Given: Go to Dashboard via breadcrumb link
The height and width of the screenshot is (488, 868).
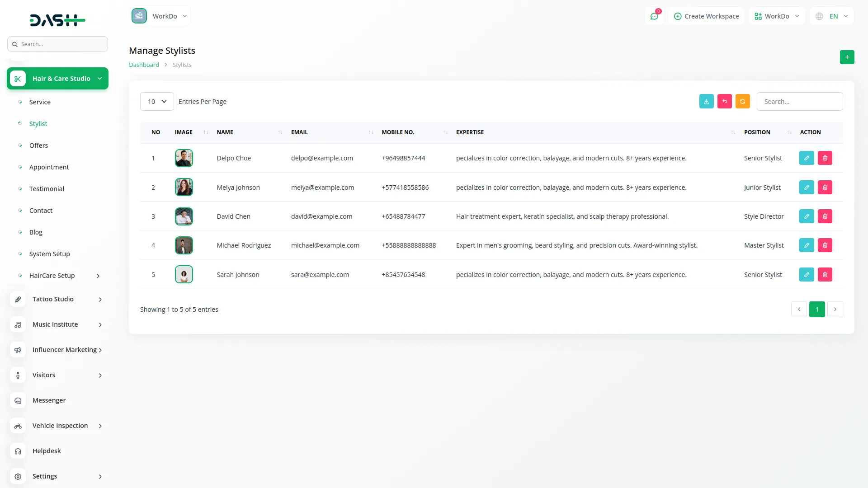Looking at the screenshot, I should point(144,65).
